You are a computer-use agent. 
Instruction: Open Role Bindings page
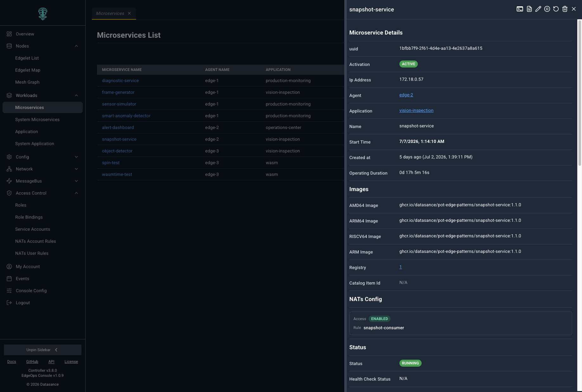(x=29, y=217)
